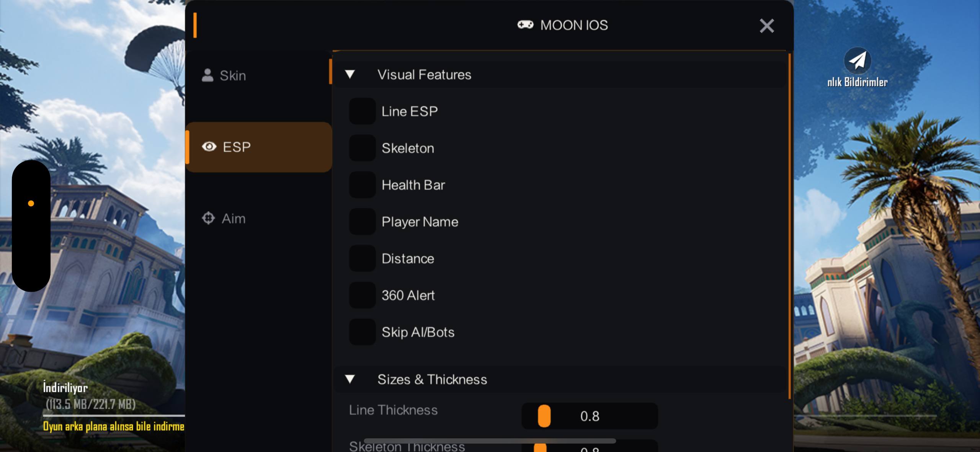Enable the Distance checkbox

pos(362,258)
